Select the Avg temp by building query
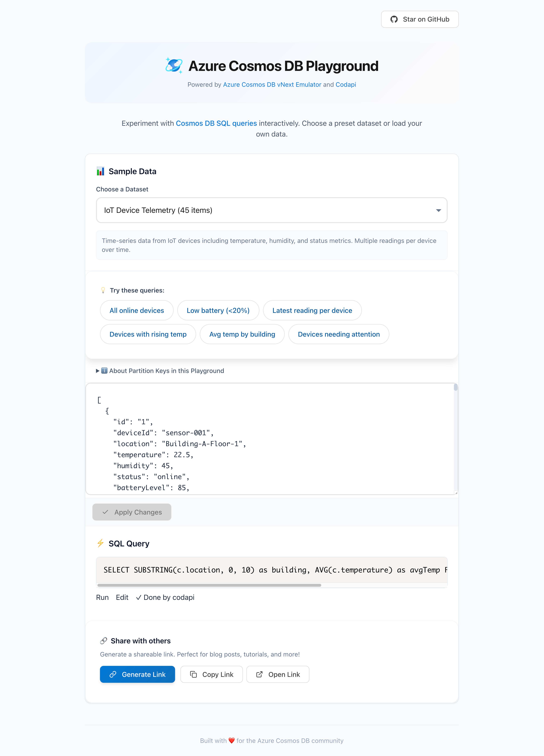This screenshot has height=756, width=544. [x=242, y=334]
